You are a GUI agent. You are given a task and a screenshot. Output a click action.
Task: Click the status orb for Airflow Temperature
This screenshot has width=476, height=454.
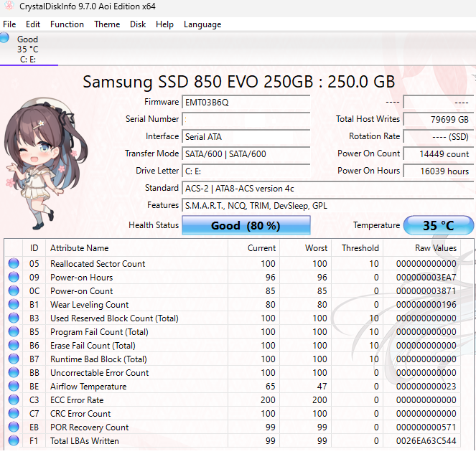click(13, 387)
